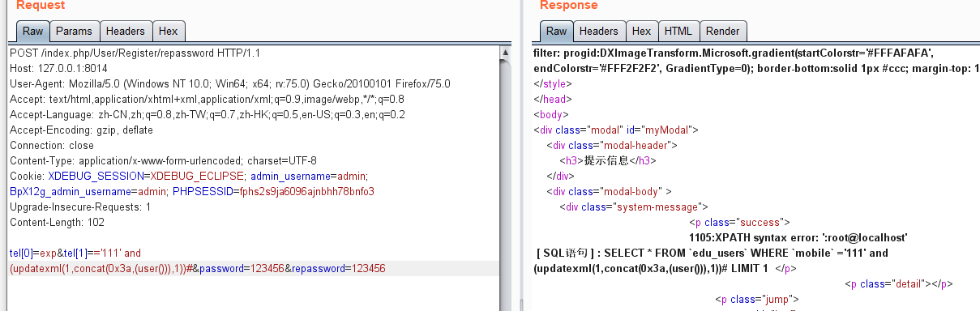Viewport: 980px width, 311px height.
Task: Click the response line ending in LIMIT 1
Action: (665, 268)
